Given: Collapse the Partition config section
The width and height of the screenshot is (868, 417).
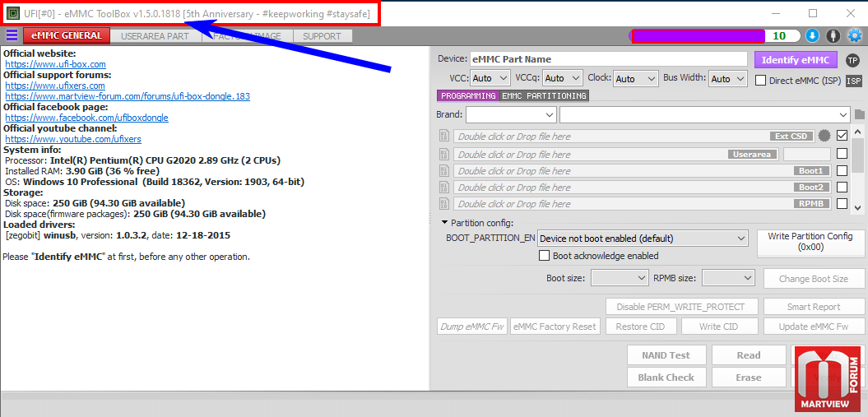Looking at the screenshot, I should 445,222.
